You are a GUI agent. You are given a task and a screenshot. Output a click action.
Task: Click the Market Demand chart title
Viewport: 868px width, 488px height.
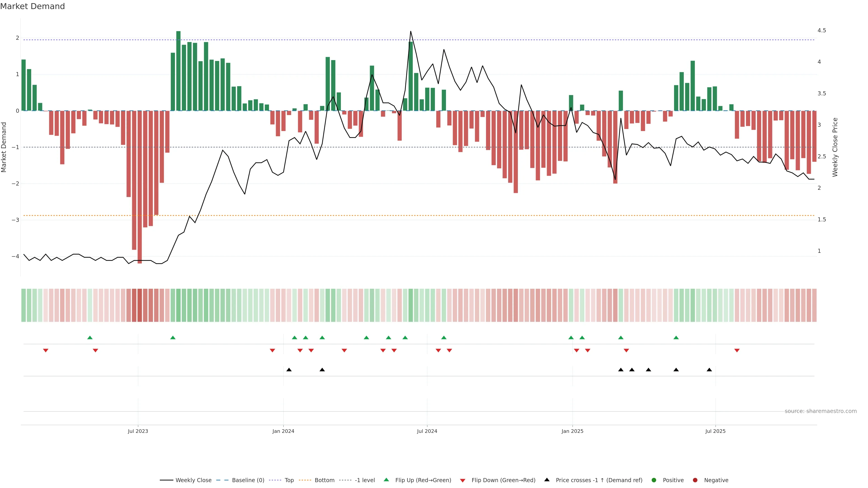(32, 6)
